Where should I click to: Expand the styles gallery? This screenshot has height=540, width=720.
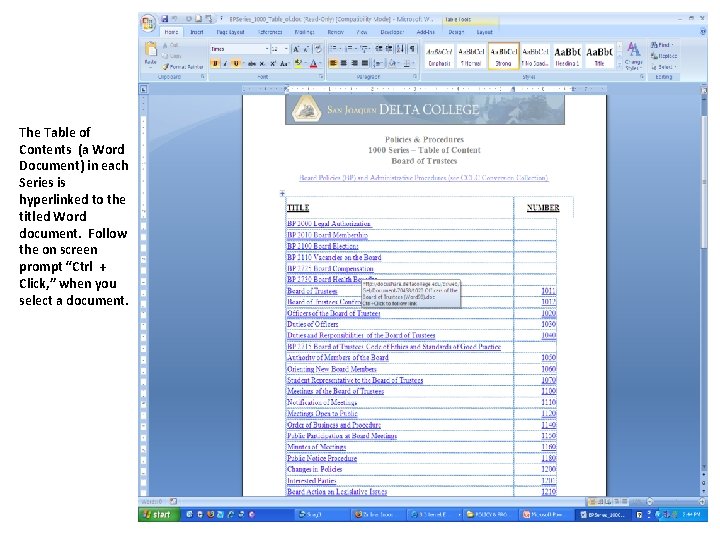pos(619,65)
